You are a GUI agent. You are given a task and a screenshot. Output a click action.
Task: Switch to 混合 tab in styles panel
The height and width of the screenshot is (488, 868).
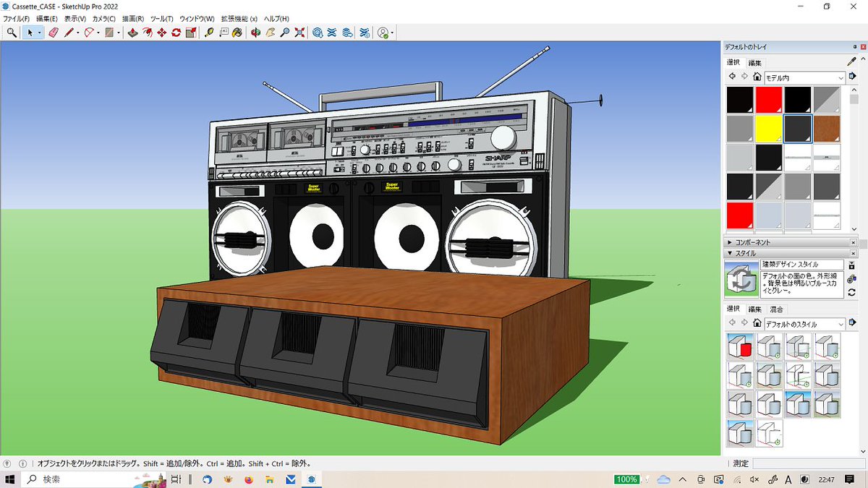776,309
